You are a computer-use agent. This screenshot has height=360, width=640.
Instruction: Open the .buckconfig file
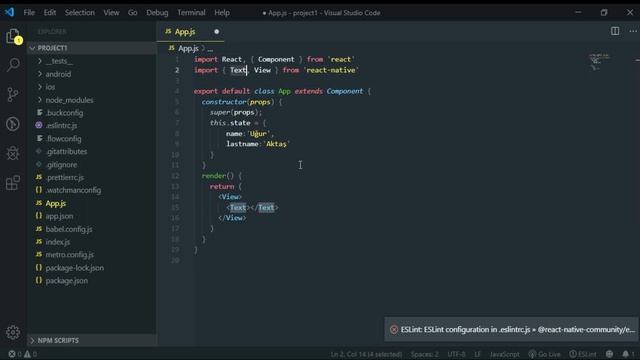64,113
